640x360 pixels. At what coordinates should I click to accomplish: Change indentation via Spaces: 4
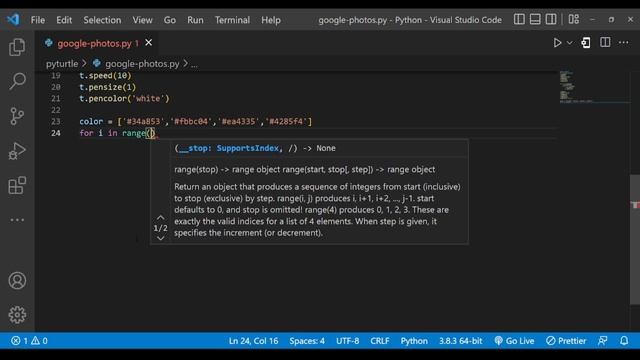pyautogui.click(x=307, y=341)
